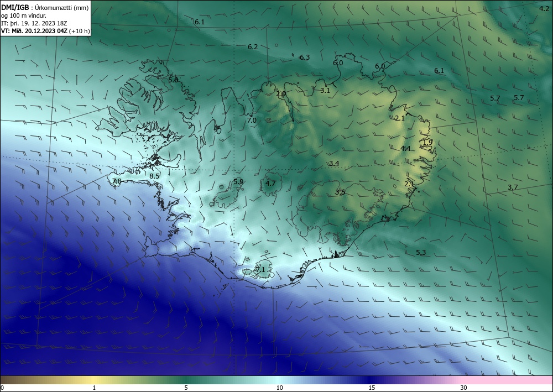
Task: Select the 5.9 value label
Action: tap(238, 181)
